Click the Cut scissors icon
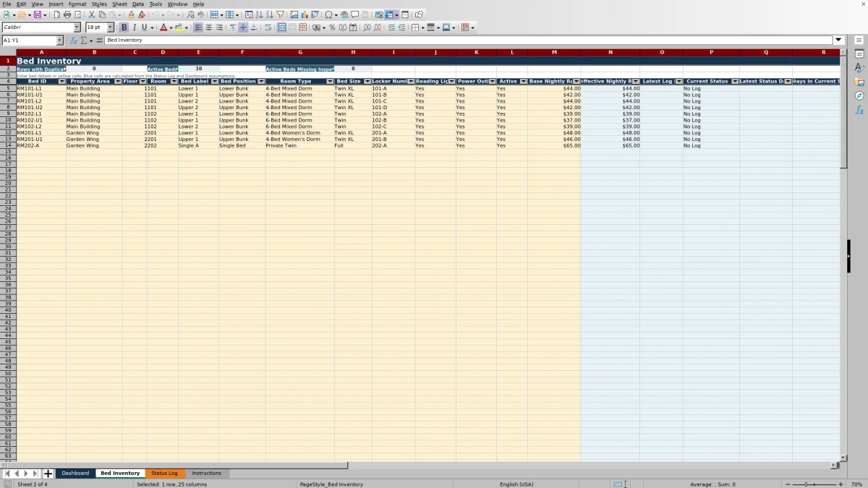The image size is (868, 488). tap(92, 14)
